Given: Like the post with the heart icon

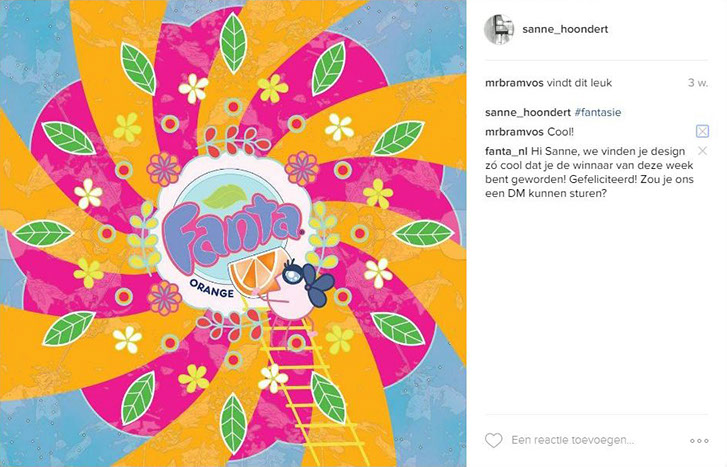Looking at the screenshot, I should point(493,440).
